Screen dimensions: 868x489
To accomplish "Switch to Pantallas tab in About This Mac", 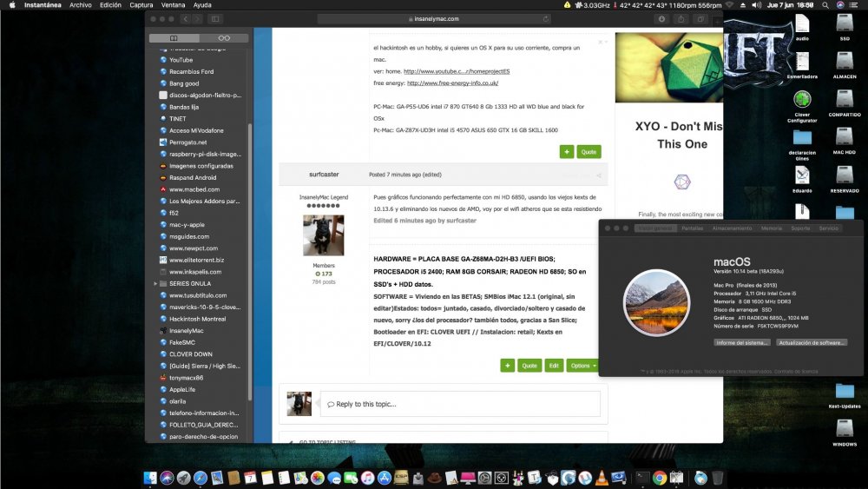I will point(692,228).
